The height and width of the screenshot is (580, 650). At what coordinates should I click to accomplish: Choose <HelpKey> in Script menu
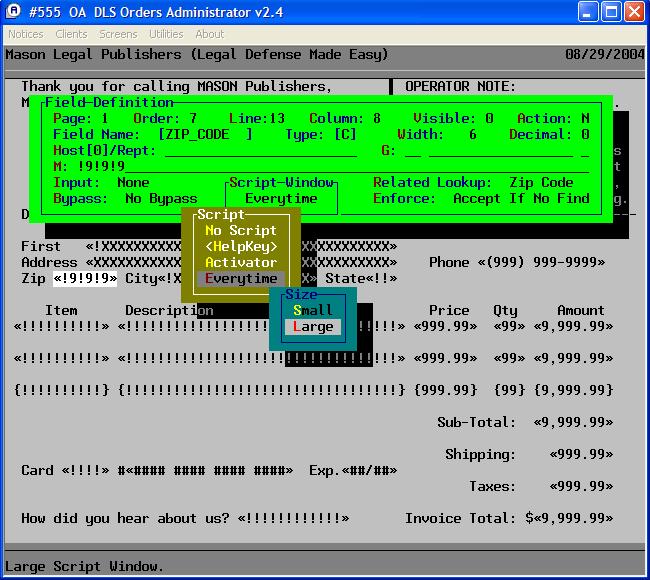[x=241, y=246]
